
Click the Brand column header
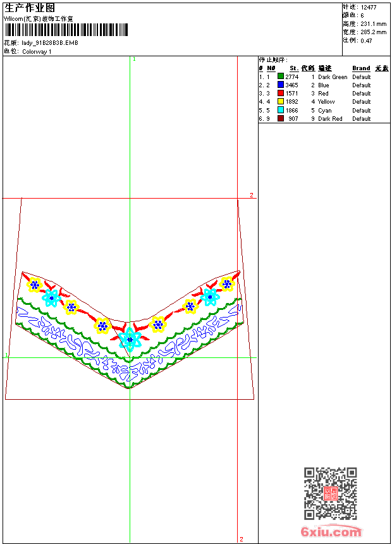[361, 68]
